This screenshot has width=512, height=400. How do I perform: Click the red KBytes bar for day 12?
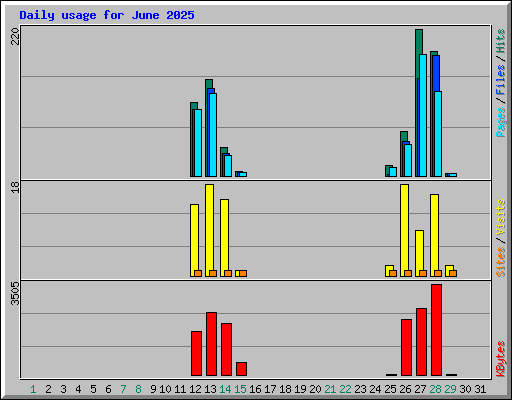coord(196,354)
